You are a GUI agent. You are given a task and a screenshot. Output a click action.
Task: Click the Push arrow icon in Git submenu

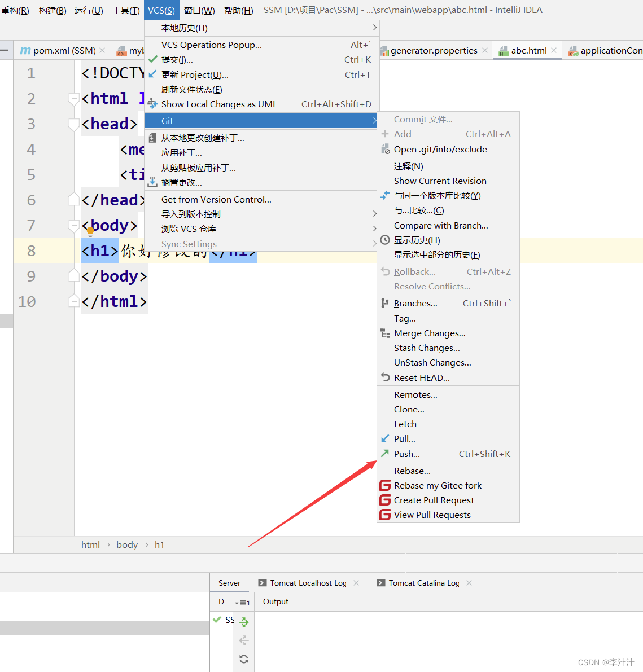point(385,454)
